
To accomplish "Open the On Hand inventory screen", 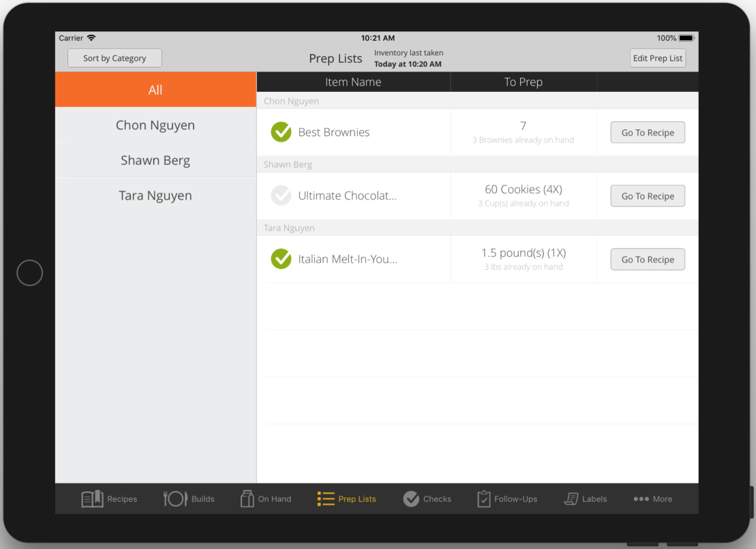I will [265, 499].
